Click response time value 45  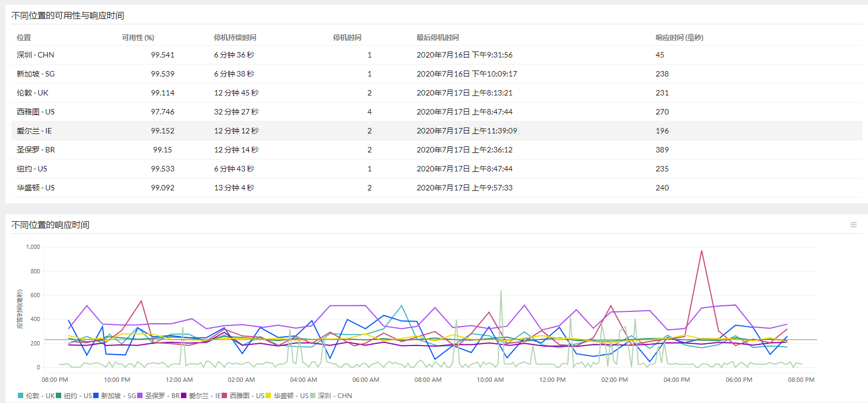(660, 55)
